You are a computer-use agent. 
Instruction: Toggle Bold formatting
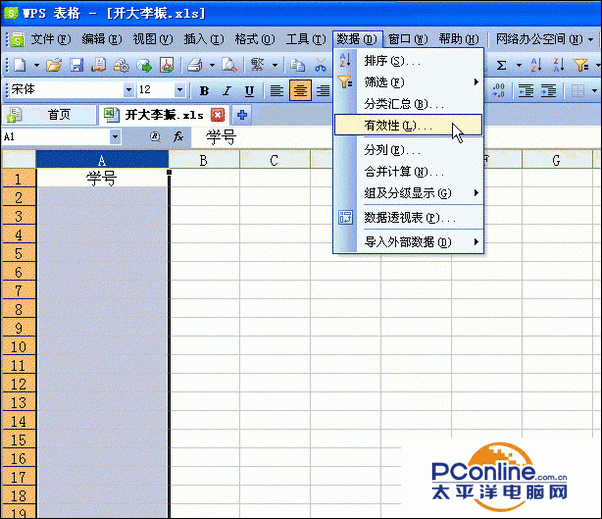[204, 91]
